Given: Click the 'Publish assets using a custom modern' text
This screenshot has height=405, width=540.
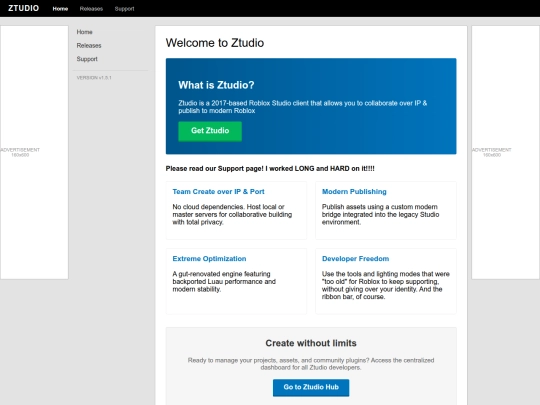Looking at the screenshot, I should pos(381,215).
